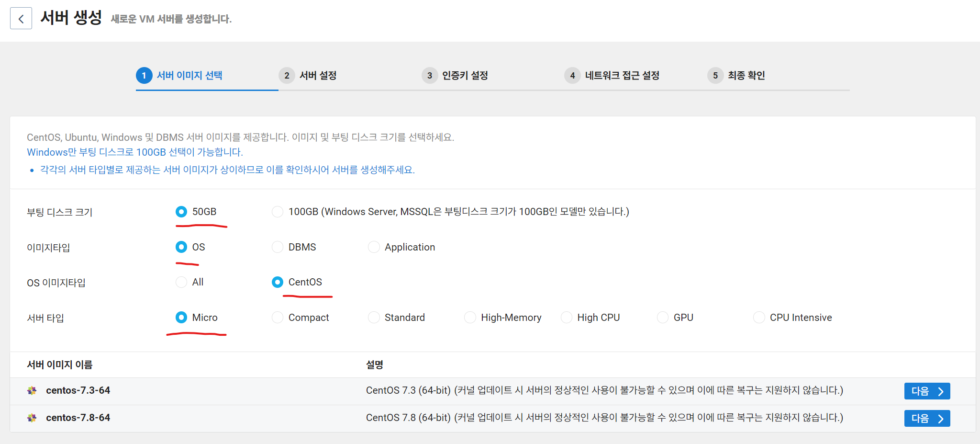
Task: Click the centos-7.3-64 image icon
Action: 32,390
